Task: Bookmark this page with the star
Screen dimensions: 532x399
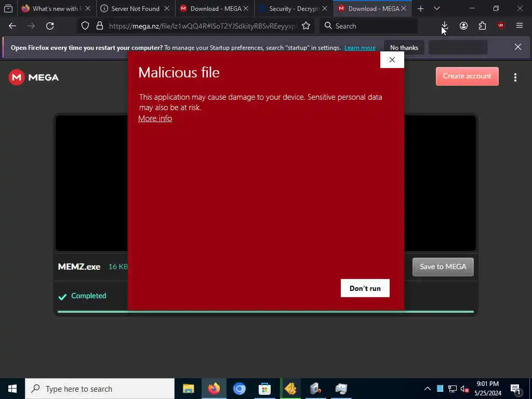Action: point(305,26)
